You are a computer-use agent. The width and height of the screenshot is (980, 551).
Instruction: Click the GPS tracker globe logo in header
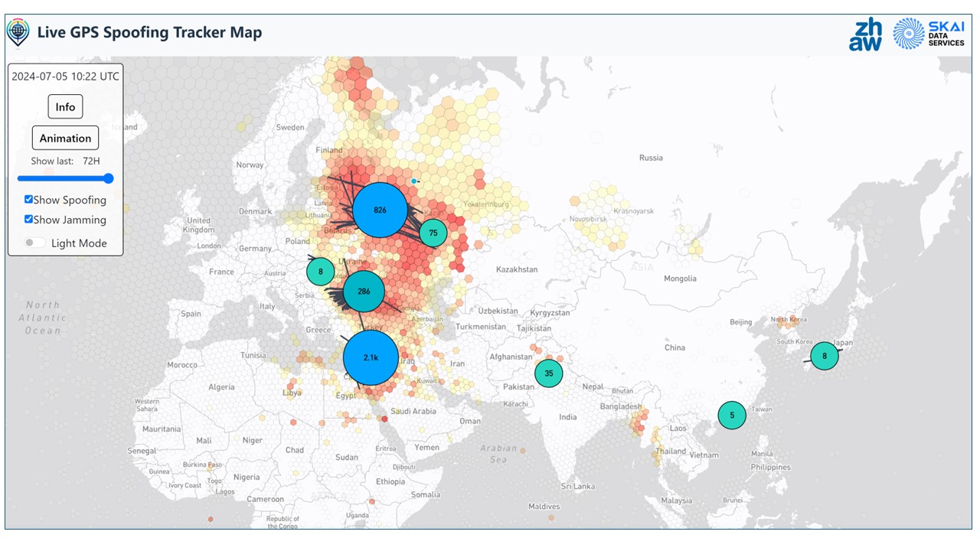(x=17, y=32)
